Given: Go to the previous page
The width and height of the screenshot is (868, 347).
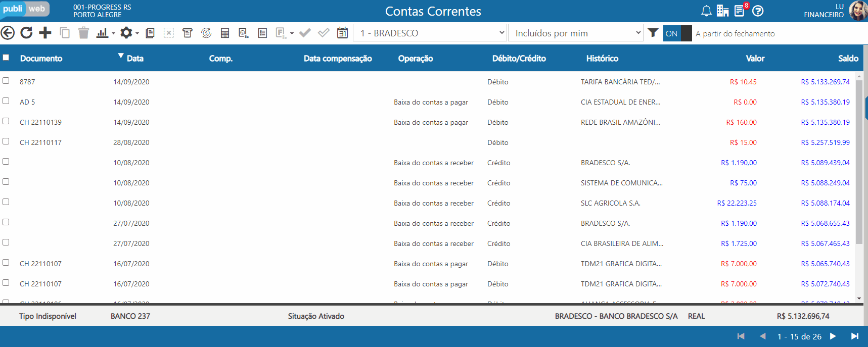Looking at the screenshot, I should click(x=763, y=336).
